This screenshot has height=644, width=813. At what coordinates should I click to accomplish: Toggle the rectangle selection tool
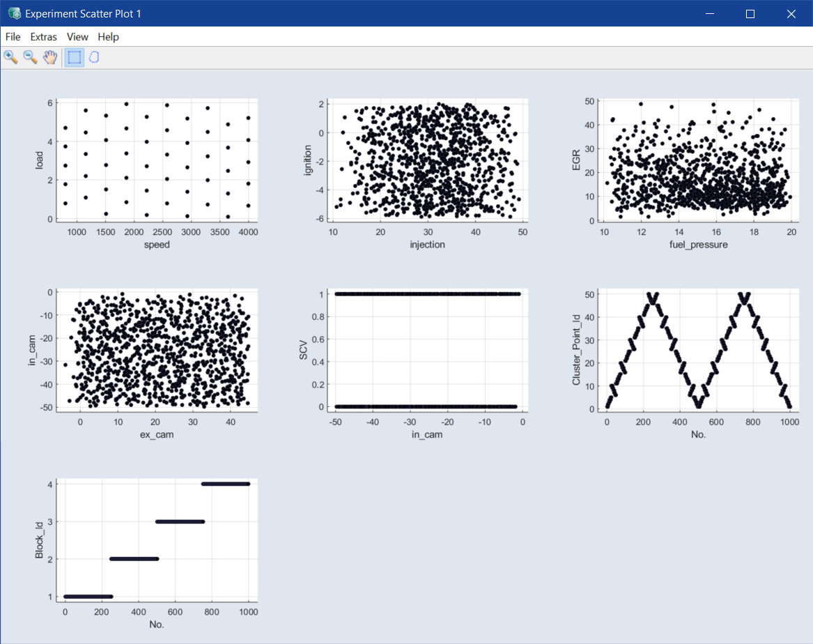[75, 57]
